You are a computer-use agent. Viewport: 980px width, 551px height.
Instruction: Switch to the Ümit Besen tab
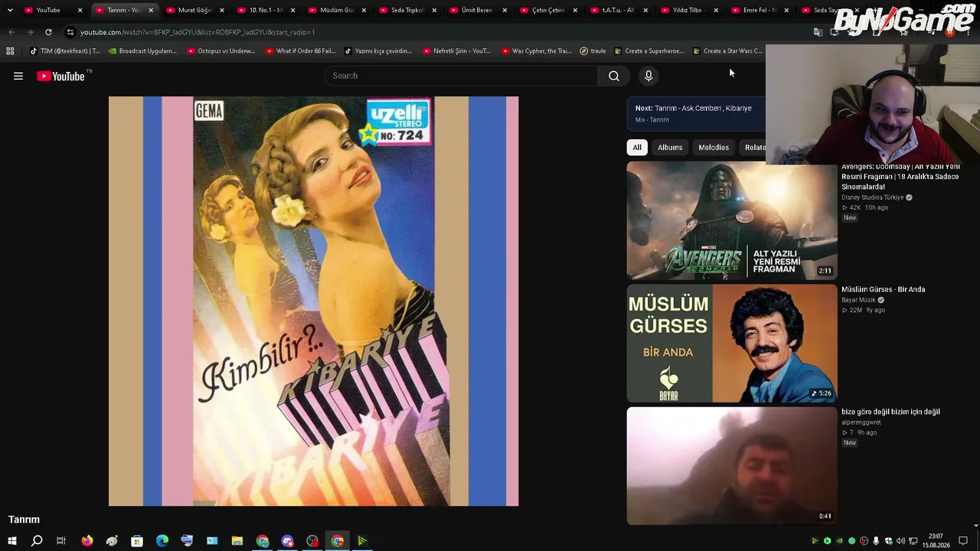[478, 10]
